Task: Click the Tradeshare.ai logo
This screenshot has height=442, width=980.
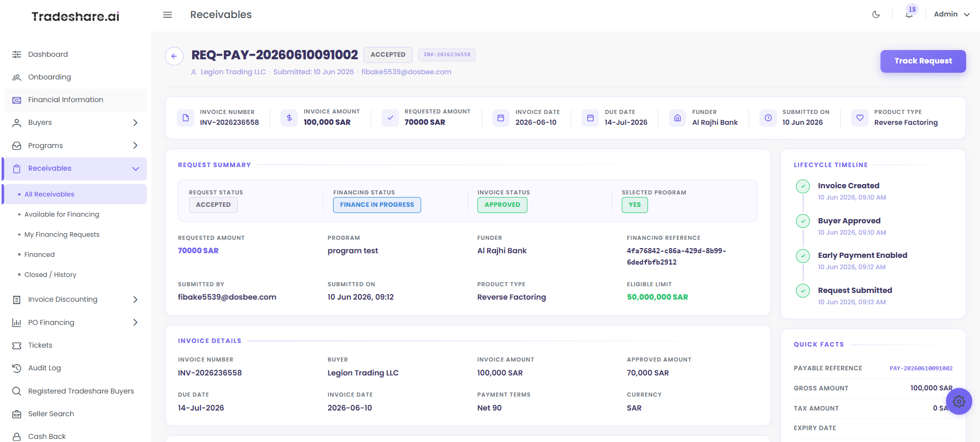Action: pos(75,17)
